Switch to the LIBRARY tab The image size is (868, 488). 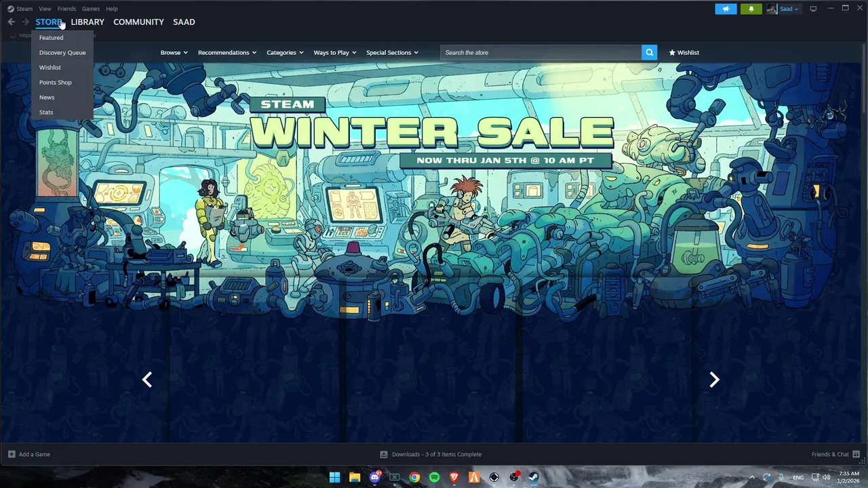[87, 22]
